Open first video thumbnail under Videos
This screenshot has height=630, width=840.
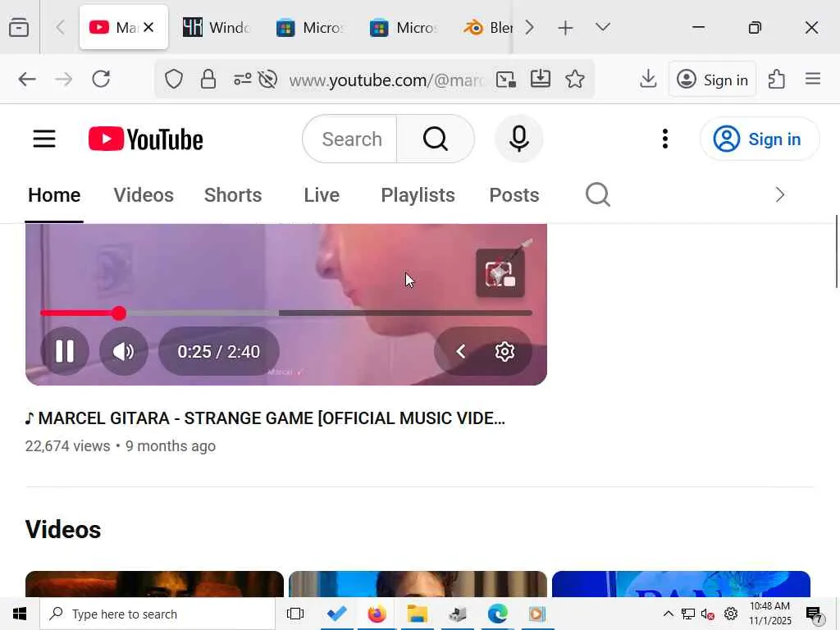pos(154,584)
